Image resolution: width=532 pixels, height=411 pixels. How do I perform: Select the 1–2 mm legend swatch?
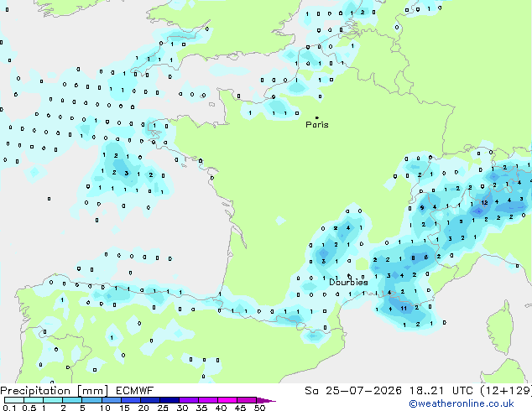coord(53,400)
